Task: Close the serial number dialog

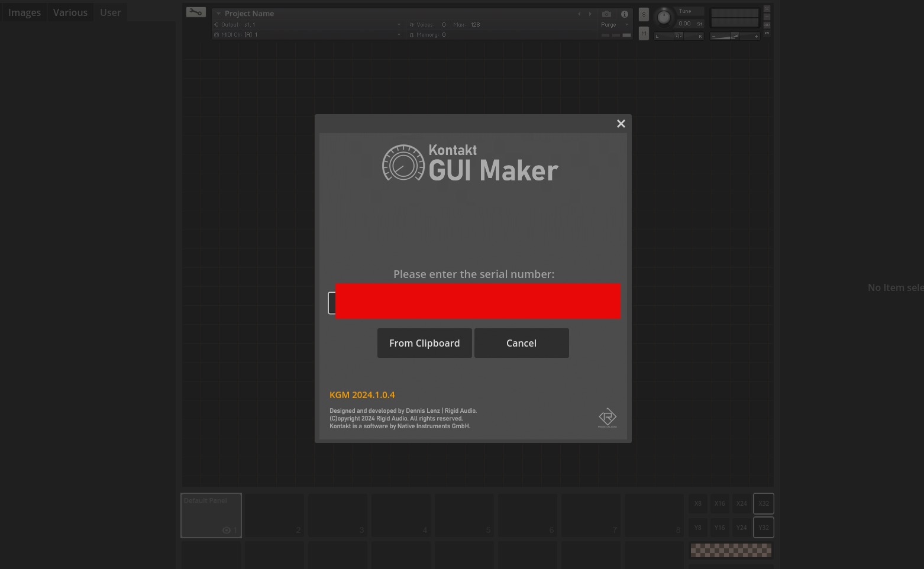Action: pyautogui.click(x=621, y=124)
